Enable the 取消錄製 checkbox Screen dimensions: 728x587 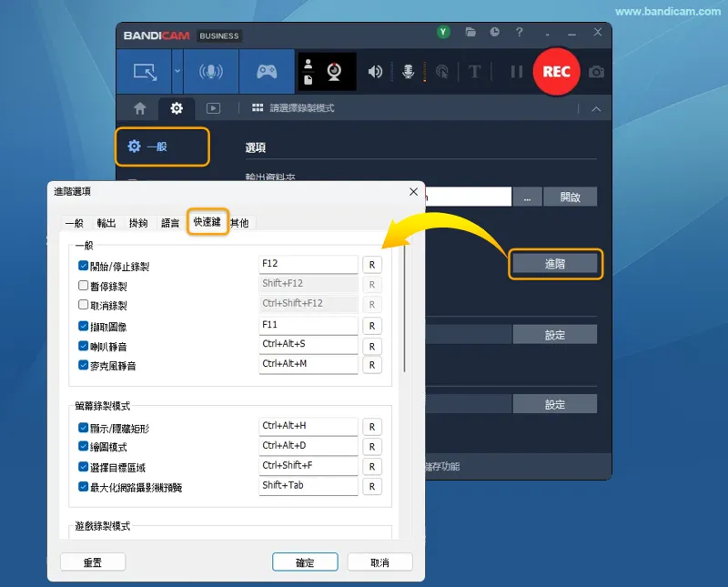coord(83,305)
